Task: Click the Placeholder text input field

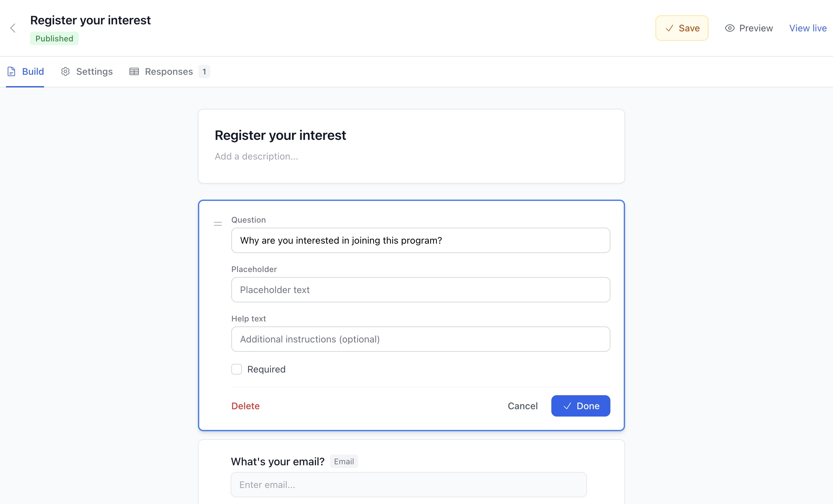Action: point(421,290)
